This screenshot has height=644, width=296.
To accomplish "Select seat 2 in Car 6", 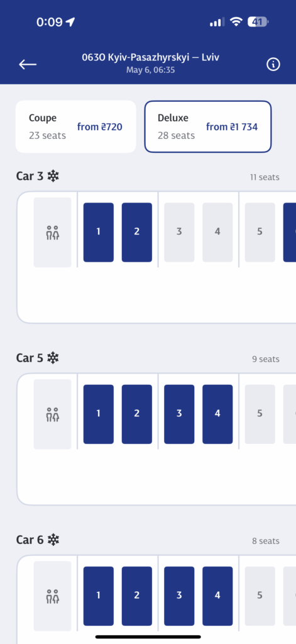I will [x=137, y=596].
